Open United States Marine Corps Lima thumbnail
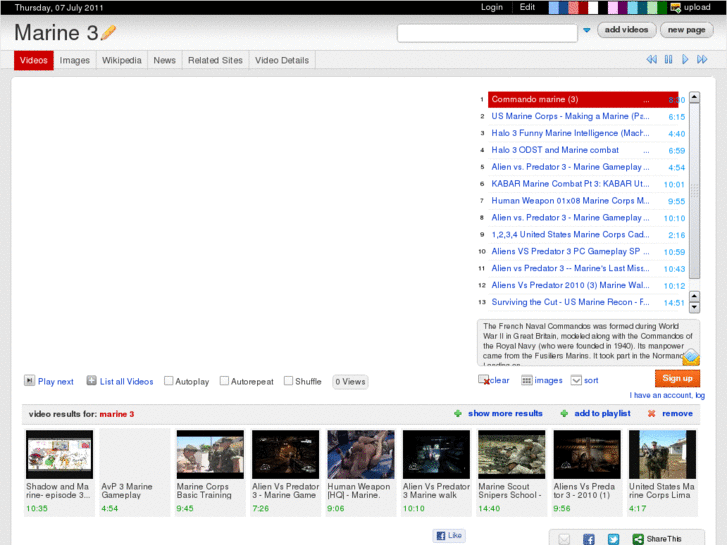 662,454
